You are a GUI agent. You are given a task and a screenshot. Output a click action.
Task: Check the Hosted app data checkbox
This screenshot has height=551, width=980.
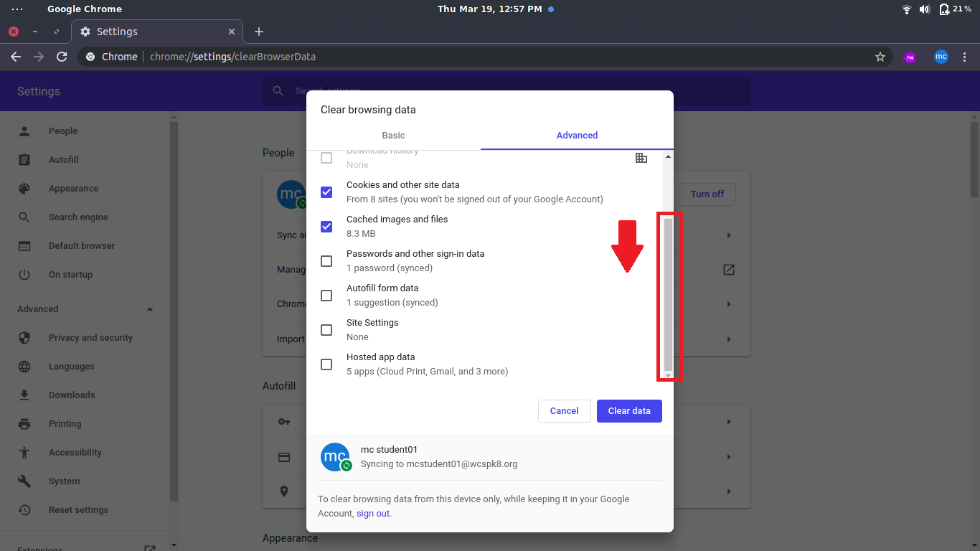(326, 364)
